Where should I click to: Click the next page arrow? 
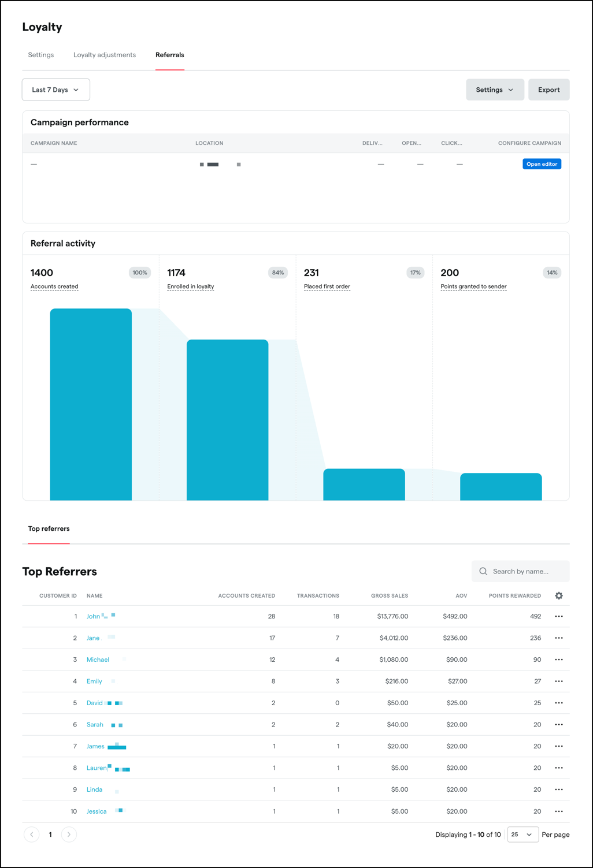(69, 835)
